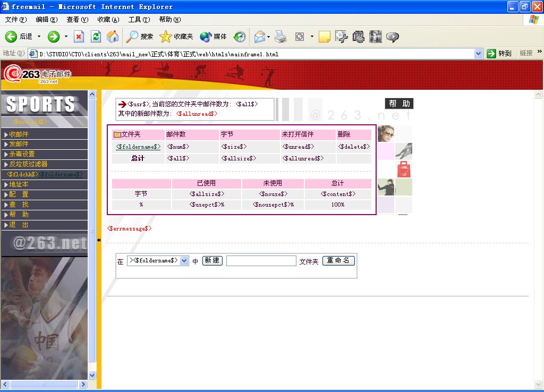Go to Home page icon
The width and height of the screenshot is (544, 392).
pyautogui.click(x=113, y=37)
